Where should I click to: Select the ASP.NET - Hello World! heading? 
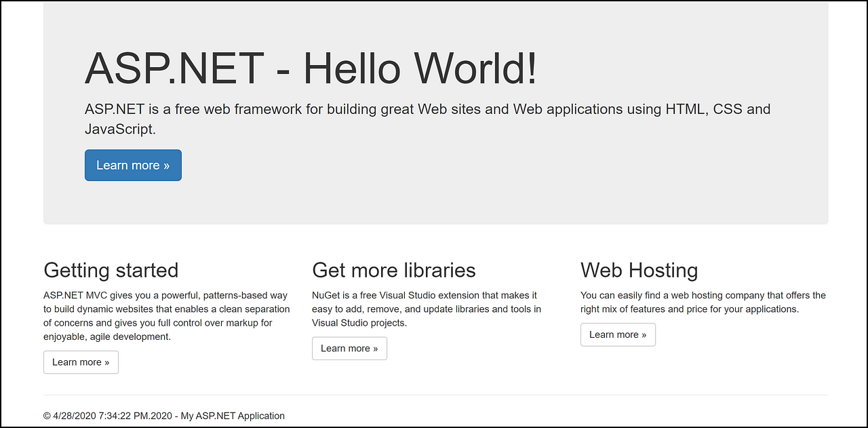coord(311,69)
